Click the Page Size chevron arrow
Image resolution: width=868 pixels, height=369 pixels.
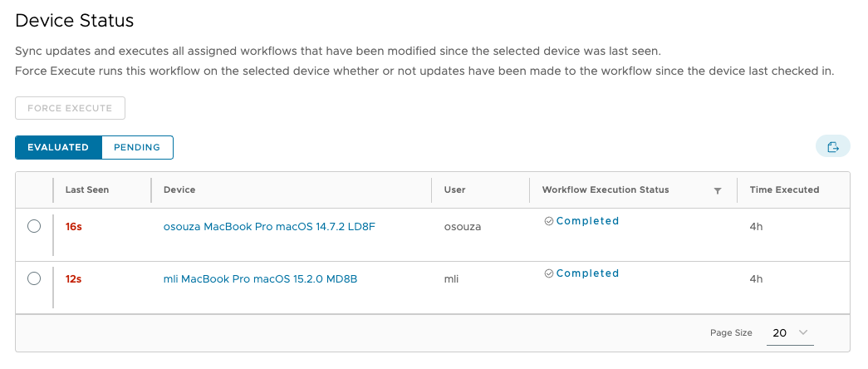(x=803, y=332)
